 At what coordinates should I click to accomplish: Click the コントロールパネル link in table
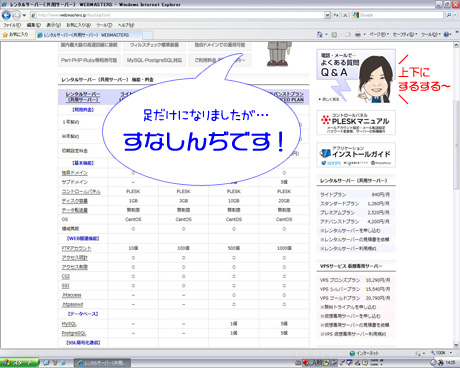(81, 192)
